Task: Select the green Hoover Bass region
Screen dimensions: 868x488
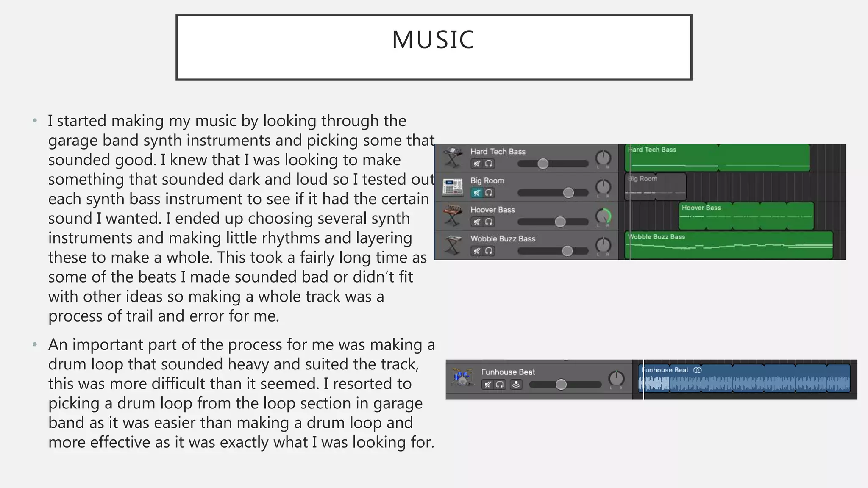Action: point(746,216)
